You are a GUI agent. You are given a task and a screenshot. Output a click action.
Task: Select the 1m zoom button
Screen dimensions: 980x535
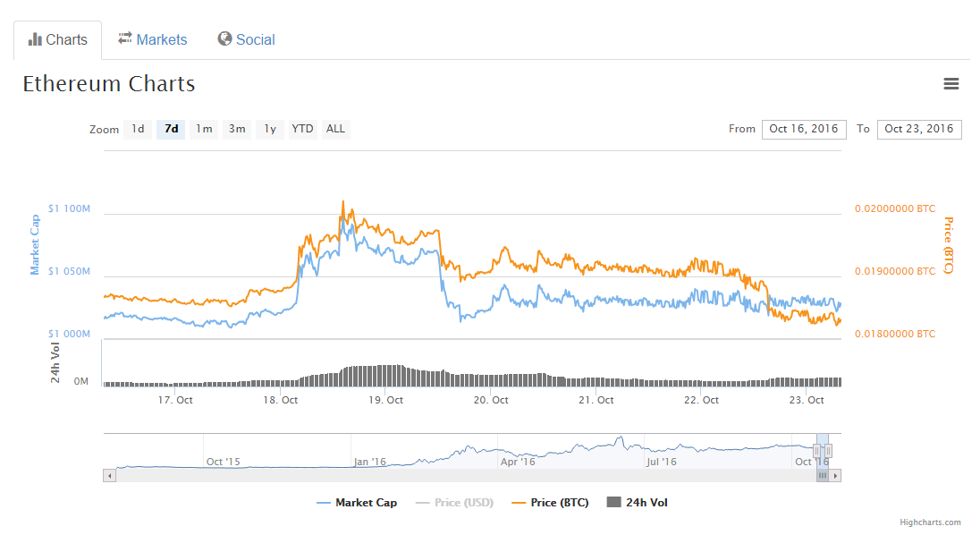point(204,129)
